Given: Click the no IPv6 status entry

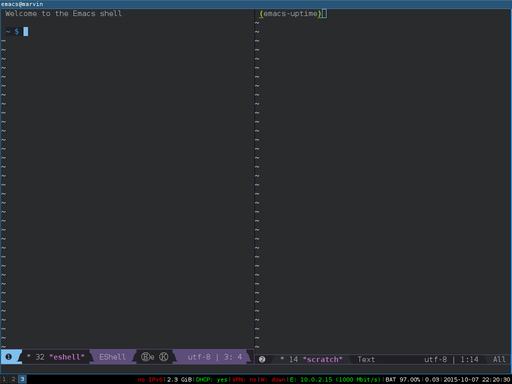Looking at the screenshot, I should pyautogui.click(x=150, y=380).
